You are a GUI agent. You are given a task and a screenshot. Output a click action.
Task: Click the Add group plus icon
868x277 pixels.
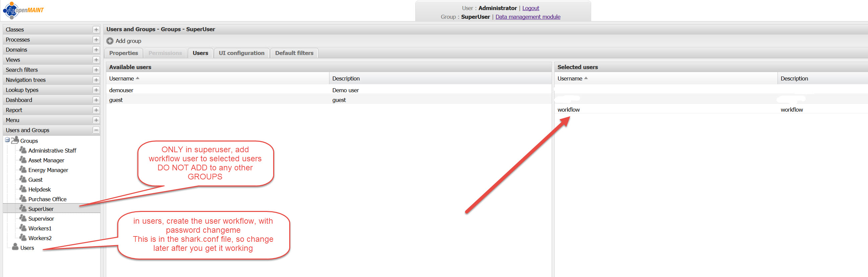(x=110, y=41)
